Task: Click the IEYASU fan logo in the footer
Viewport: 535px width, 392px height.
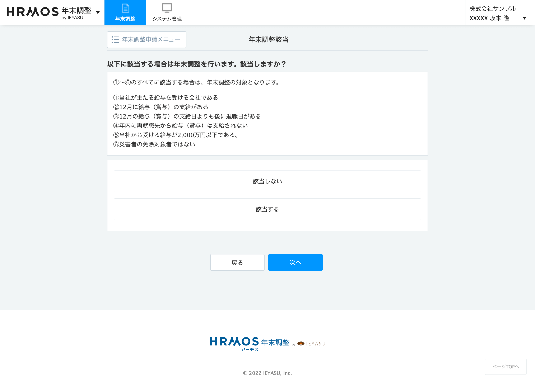Action: (301, 343)
